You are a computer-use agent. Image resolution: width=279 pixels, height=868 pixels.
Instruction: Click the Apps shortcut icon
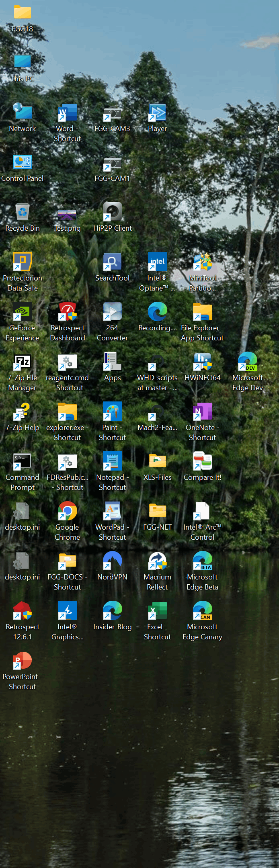click(x=113, y=361)
